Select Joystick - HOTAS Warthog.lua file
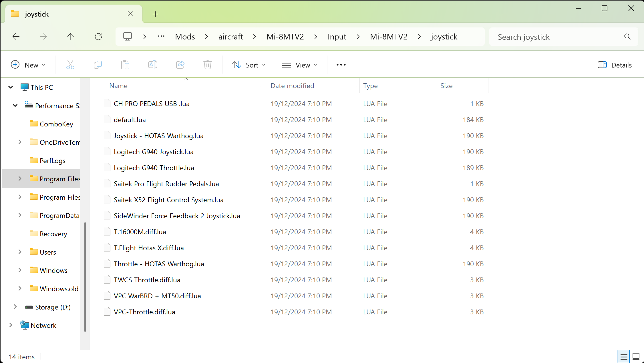 pos(158,136)
